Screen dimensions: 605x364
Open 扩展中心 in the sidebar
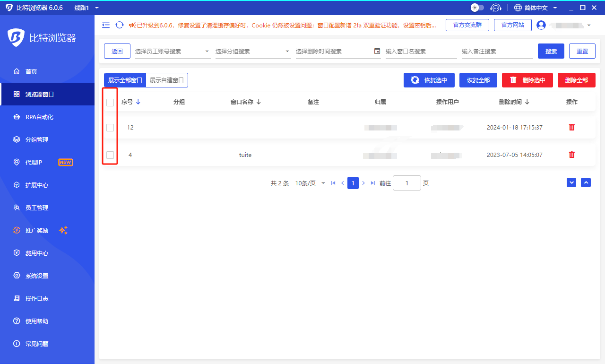[x=47, y=185]
